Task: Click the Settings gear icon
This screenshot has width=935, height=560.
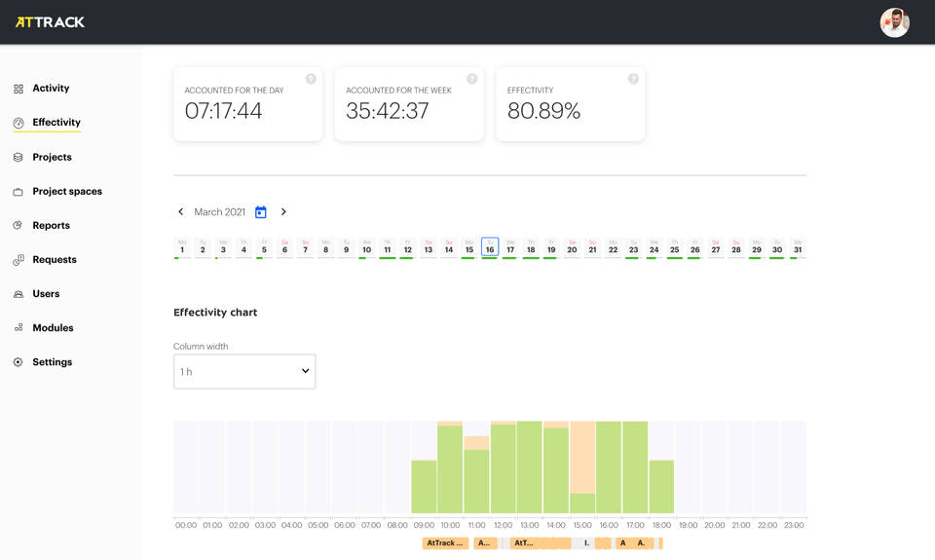Action: [19, 362]
